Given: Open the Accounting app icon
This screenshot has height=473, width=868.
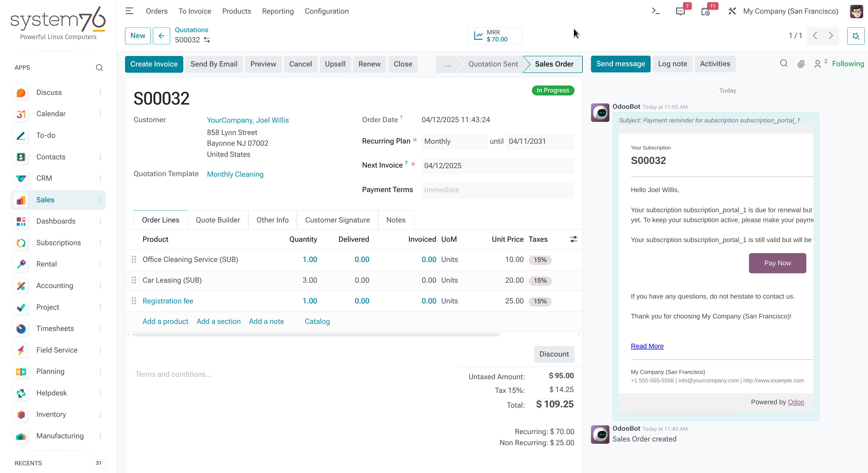Looking at the screenshot, I should (x=21, y=286).
